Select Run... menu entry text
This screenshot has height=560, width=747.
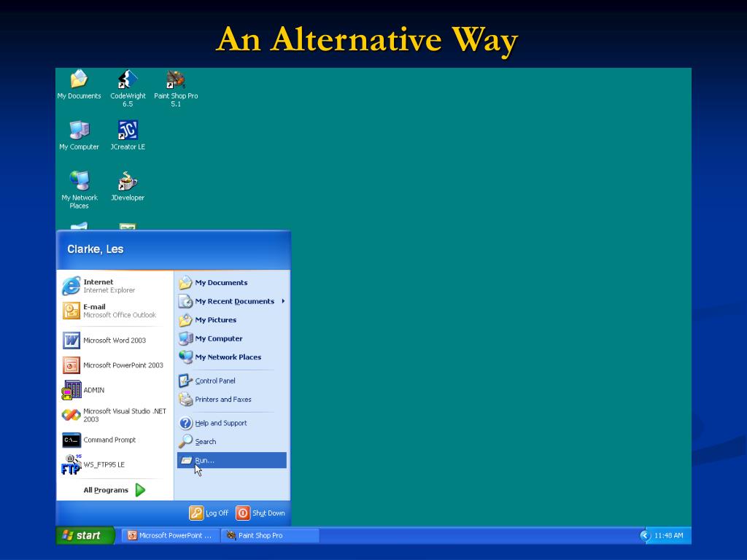(204, 461)
